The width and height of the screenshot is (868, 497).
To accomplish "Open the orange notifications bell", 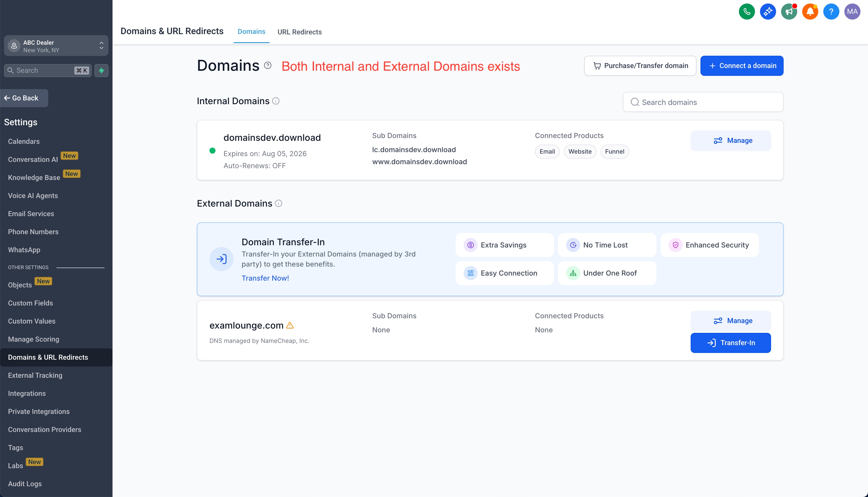I will tap(810, 12).
